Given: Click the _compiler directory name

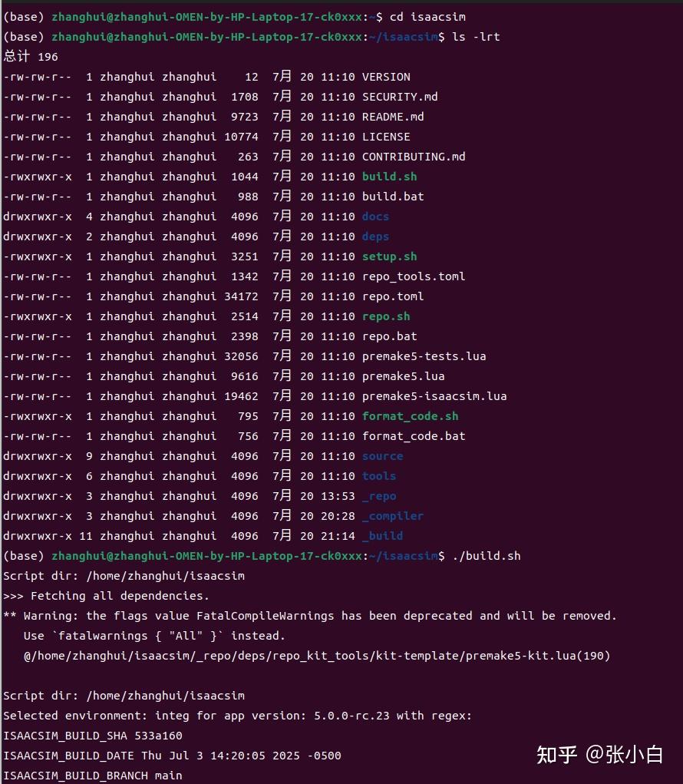Looking at the screenshot, I should pos(393,516).
